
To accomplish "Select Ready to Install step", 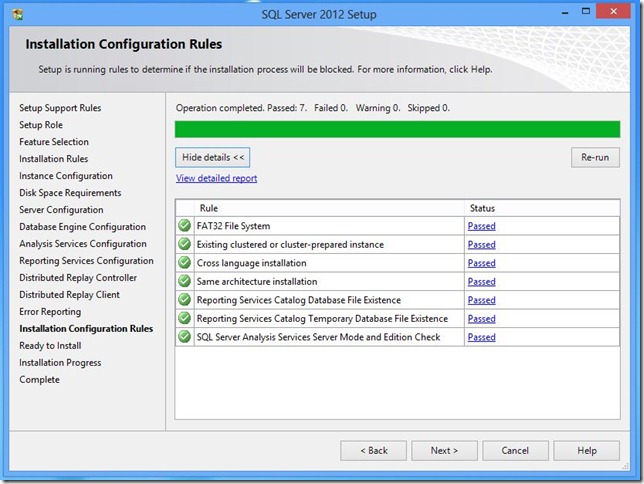I will (50, 346).
